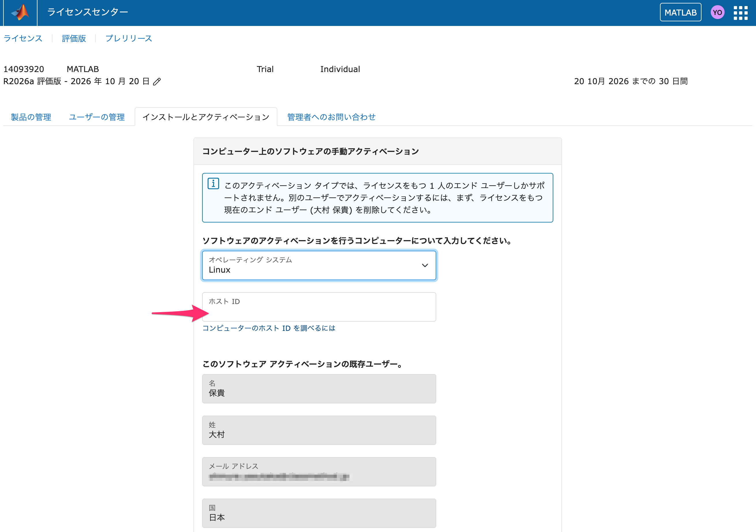Open the 評価版 navigation link
Viewport: 756px width, 532px height.
click(74, 39)
